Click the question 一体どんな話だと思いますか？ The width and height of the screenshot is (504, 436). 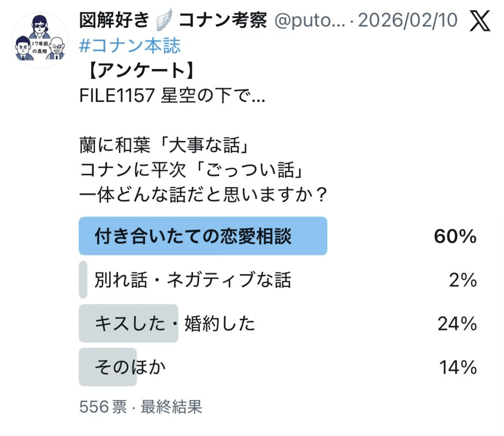tap(204, 195)
